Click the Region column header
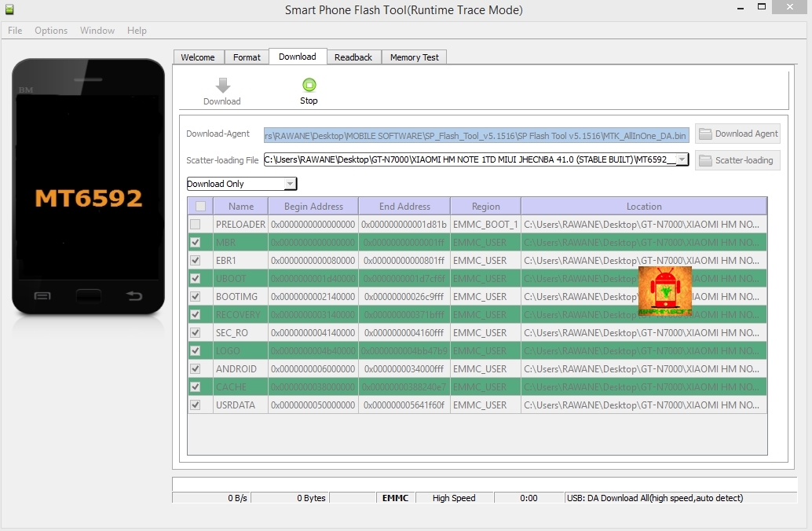The width and height of the screenshot is (812, 531). (486, 206)
